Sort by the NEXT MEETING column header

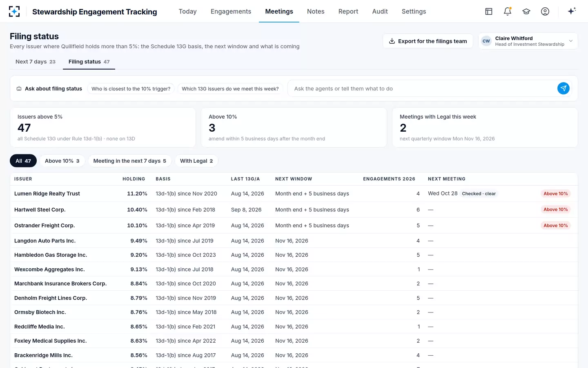(x=447, y=179)
